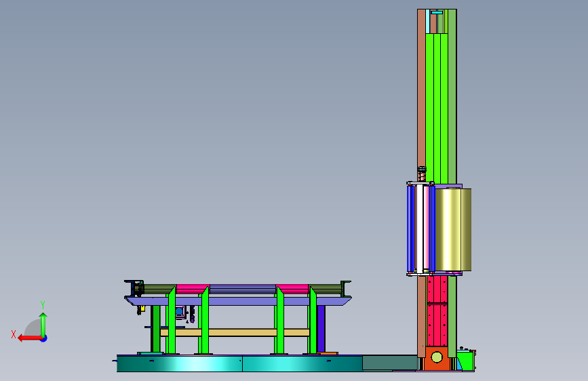Select the orange base block with circular hole
This screenshot has height=381, width=588.
[x=437, y=358]
